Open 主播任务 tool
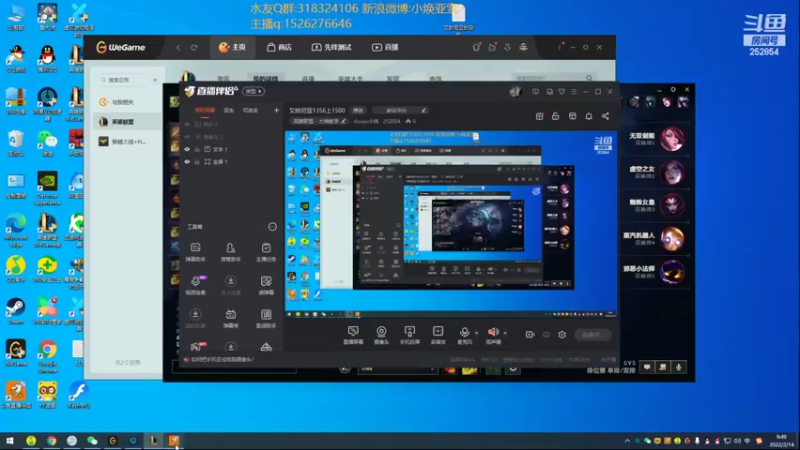 click(266, 252)
